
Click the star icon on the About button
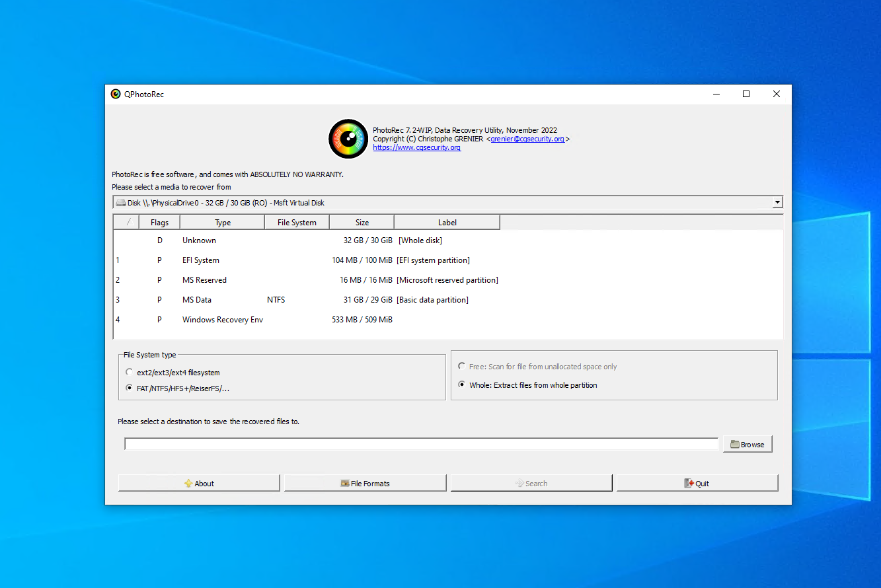(188, 483)
